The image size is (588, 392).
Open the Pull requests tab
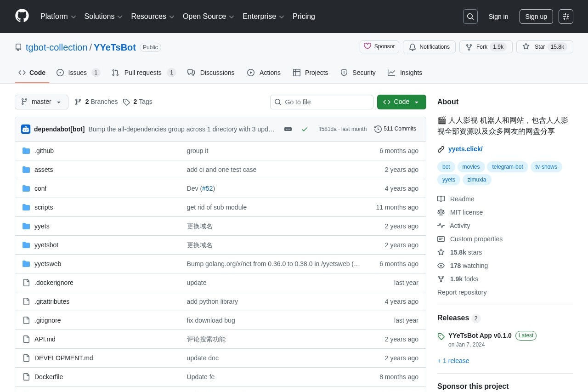click(143, 73)
